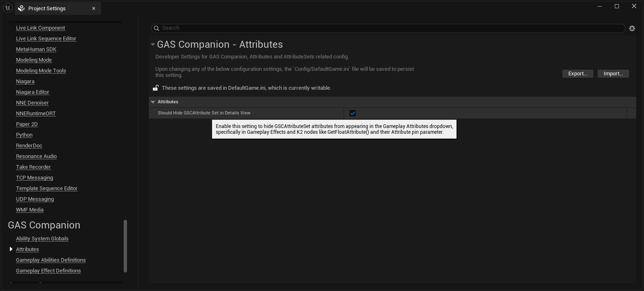Click the DefaultGame.ini writable status text

[x=246, y=88]
